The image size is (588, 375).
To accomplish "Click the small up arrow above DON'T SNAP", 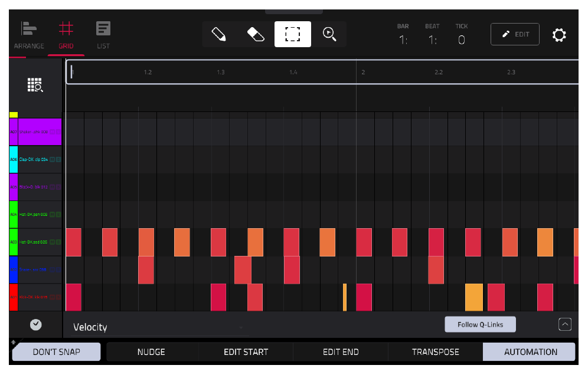I will click(x=13, y=342).
